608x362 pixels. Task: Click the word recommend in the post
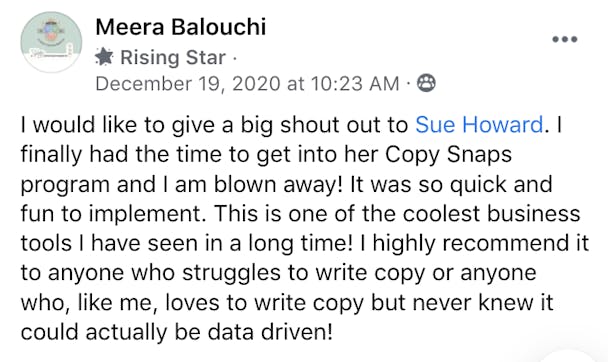(x=503, y=243)
